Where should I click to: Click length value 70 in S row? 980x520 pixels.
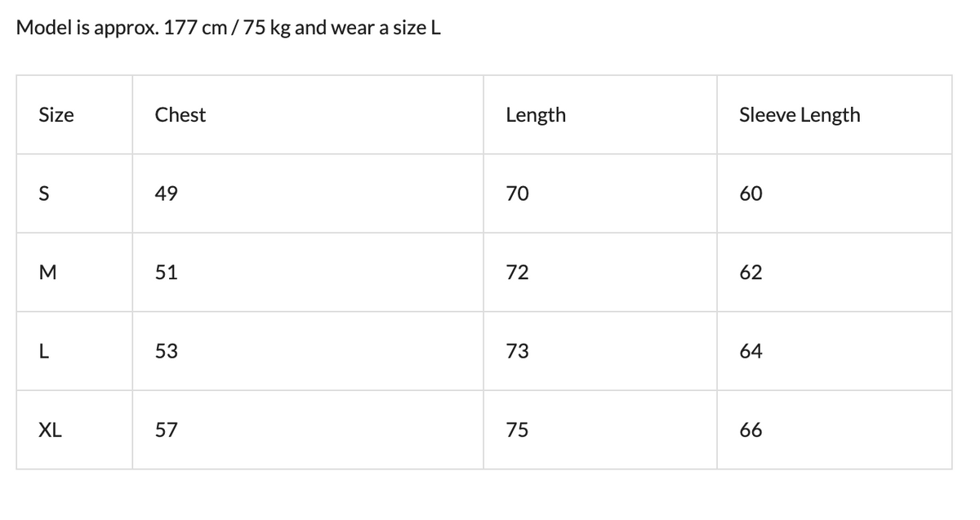click(517, 194)
